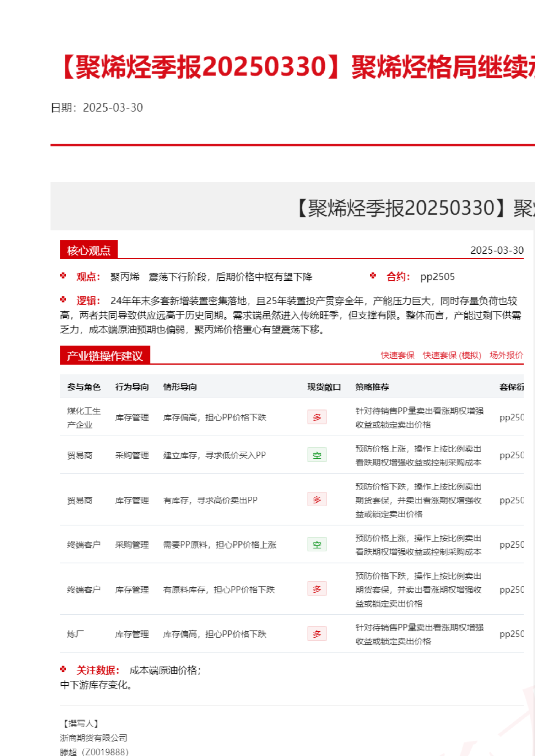
Task: Click the 多 badge for 有原料库存 row
Action: pos(317,589)
